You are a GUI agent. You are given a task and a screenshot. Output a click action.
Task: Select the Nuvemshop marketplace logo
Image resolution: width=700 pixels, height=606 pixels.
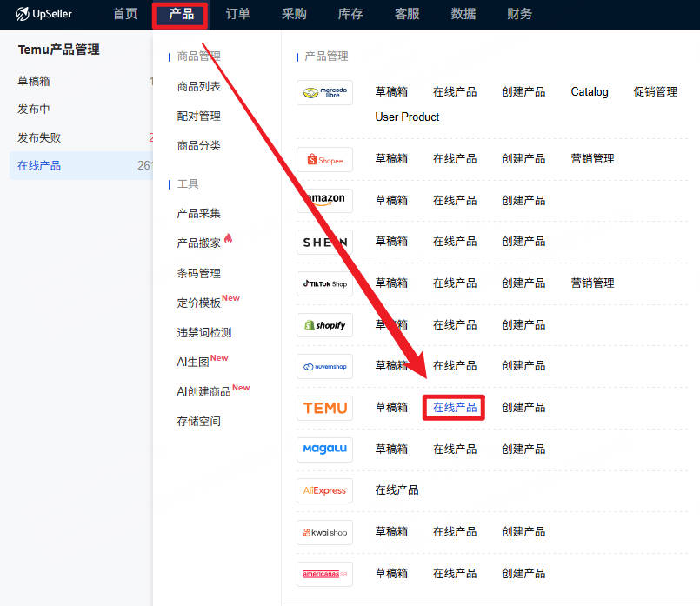pyautogui.click(x=324, y=366)
